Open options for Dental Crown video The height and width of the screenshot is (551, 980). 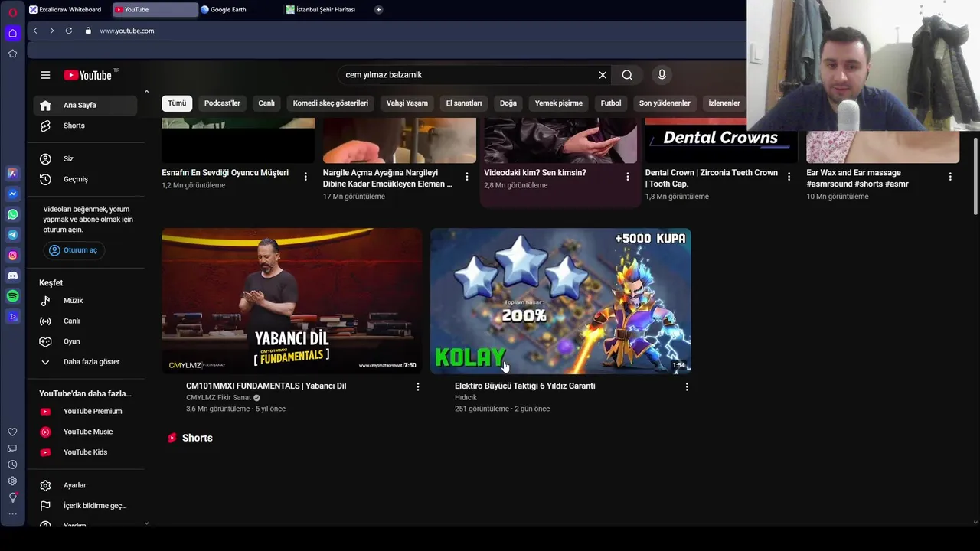789,177
